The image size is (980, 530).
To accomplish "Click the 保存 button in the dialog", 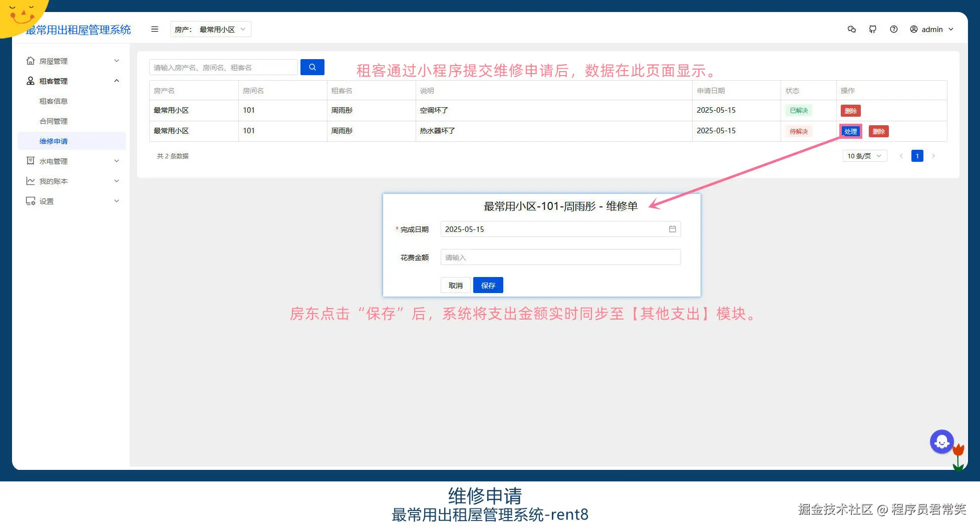I will 488,285.
